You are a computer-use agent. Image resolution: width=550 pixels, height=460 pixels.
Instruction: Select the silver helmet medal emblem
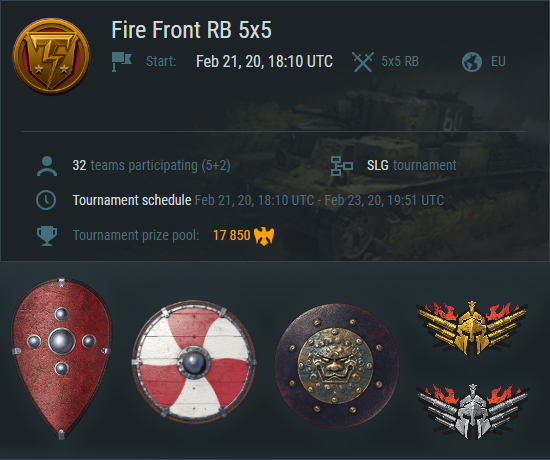point(472,411)
